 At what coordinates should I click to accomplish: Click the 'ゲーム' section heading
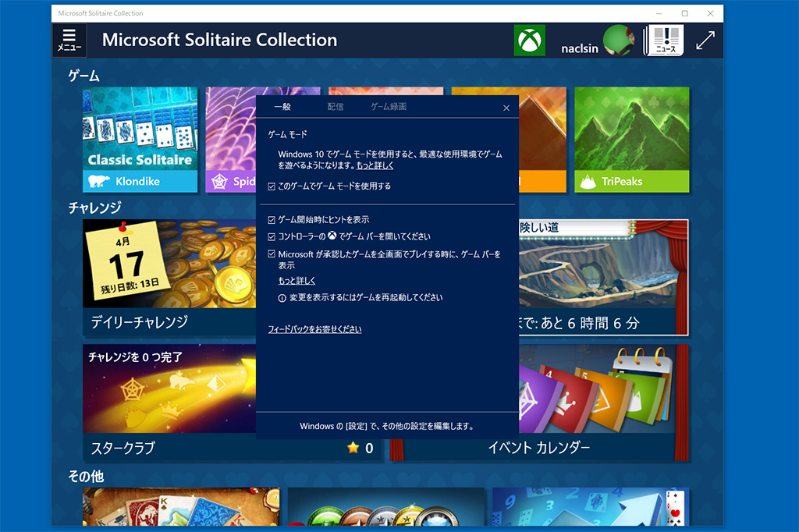(84, 76)
